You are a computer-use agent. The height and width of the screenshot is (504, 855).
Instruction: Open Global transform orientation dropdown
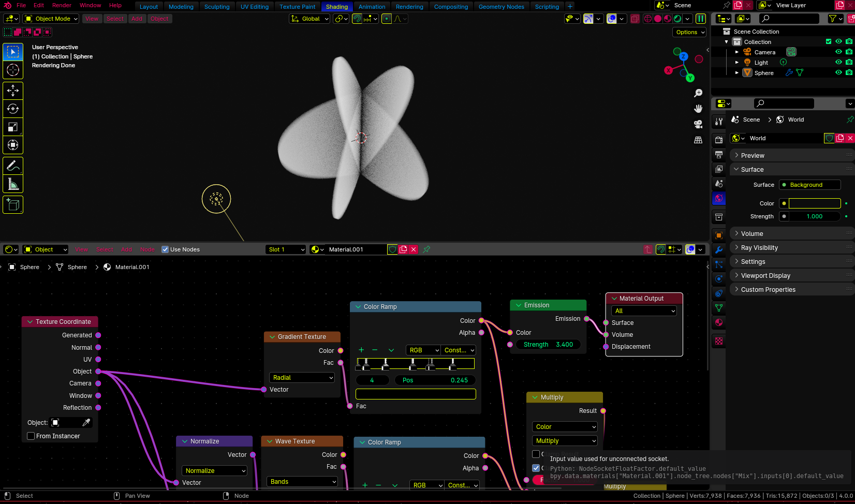tap(309, 19)
